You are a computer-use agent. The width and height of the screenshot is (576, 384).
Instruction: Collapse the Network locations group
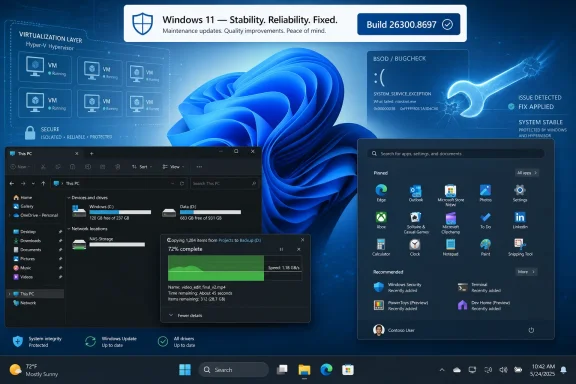click(x=69, y=229)
